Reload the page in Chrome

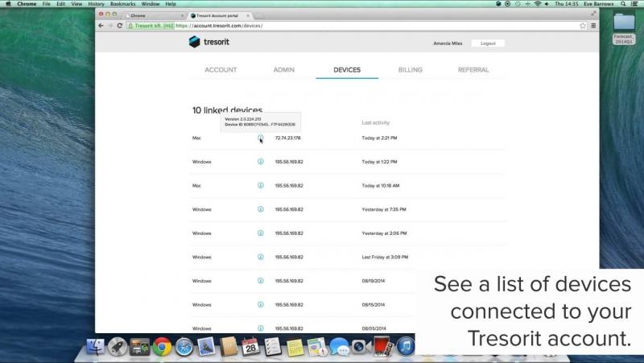click(x=120, y=26)
